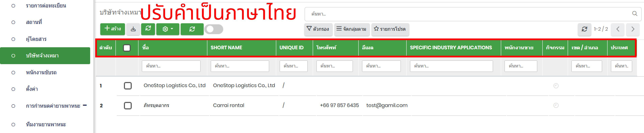Open พนักงานขับรถ in the sidebar
Screen dimensions: 644x133
[x=41, y=73]
